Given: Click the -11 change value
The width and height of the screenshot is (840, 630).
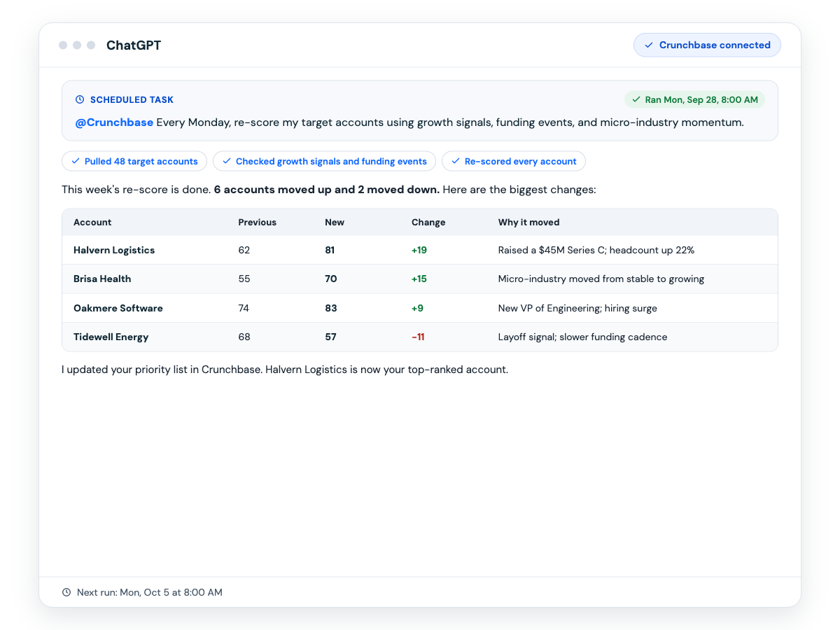Looking at the screenshot, I should point(418,337).
